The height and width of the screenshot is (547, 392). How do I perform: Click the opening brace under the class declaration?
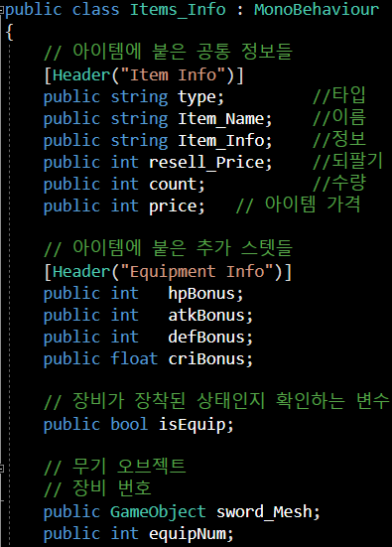pyautogui.click(x=9, y=32)
